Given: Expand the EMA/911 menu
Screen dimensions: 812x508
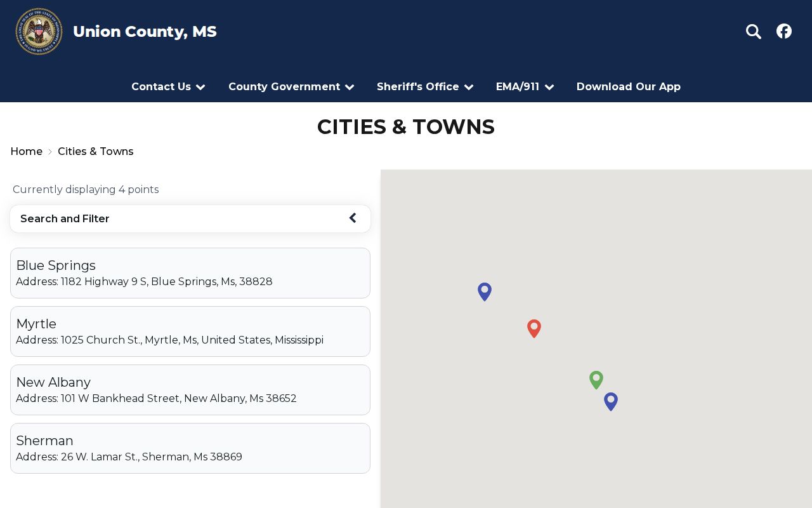Looking at the screenshot, I should pos(525,86).
